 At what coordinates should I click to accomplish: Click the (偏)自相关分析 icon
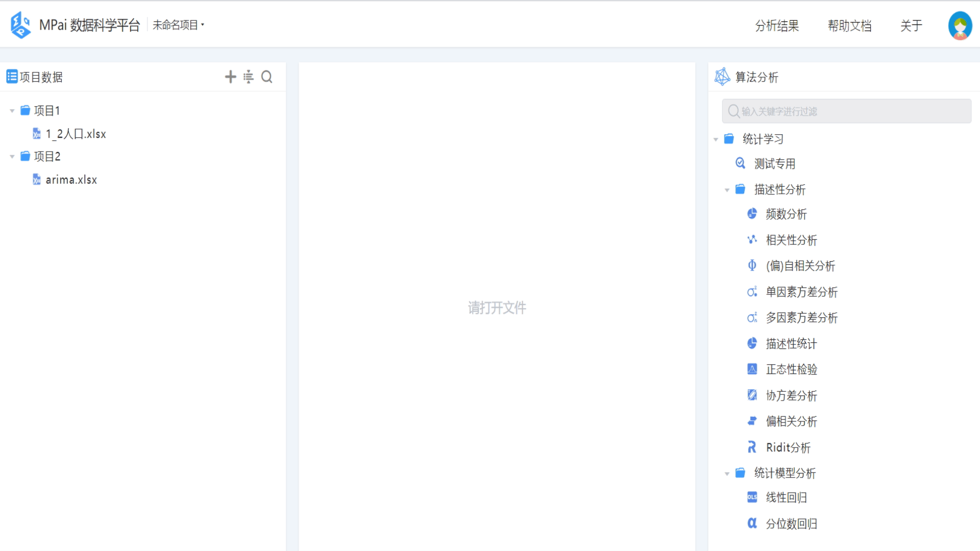[751, 265]
